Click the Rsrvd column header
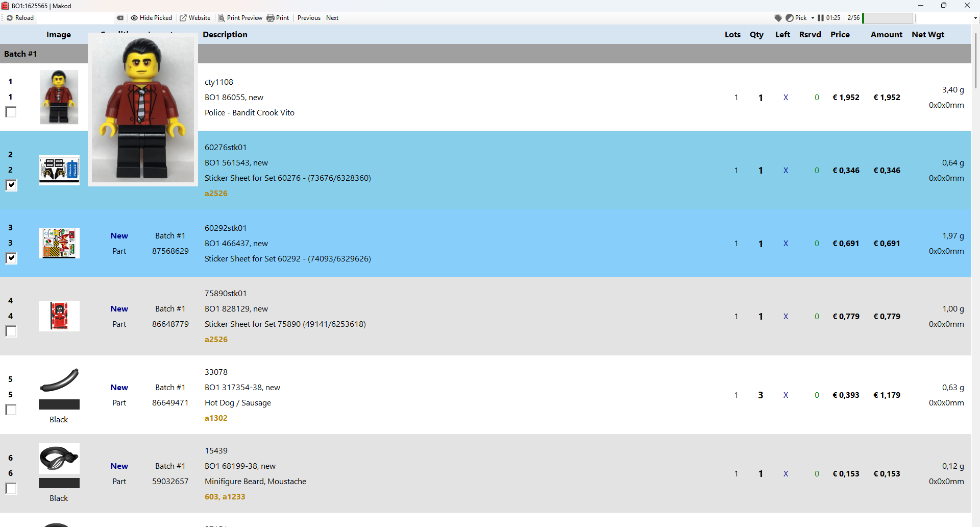This screenshot has height=527, width=980. click(x=810, y=35)
